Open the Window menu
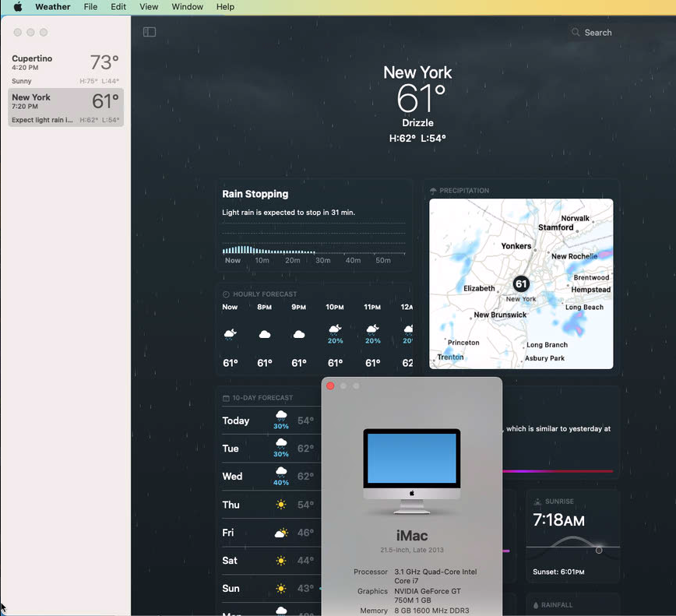The height and width of the screenshot is (616, 676). (187, 7)
